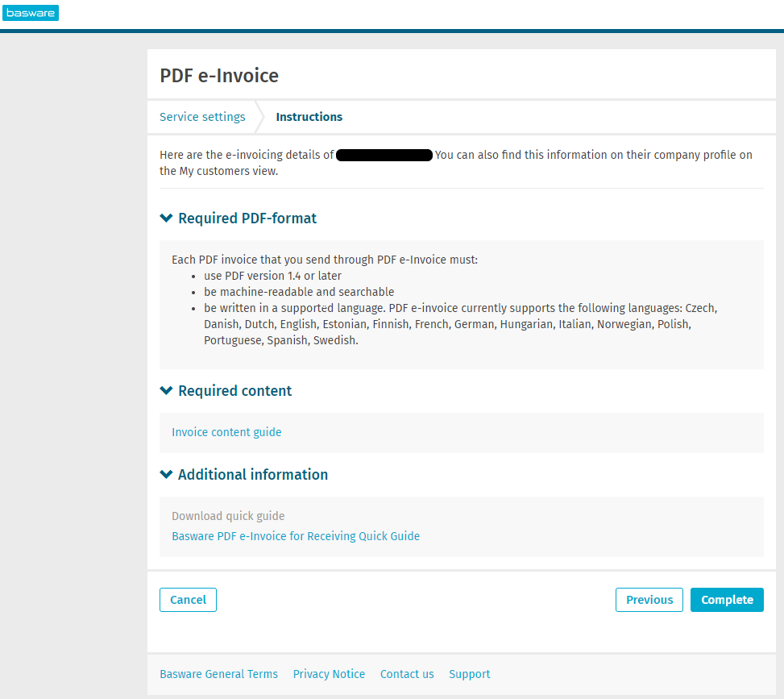This screenshot has height=699, width=784.
Task: Collapse the Required PDF-format section chevron
Action: [166, 218]
